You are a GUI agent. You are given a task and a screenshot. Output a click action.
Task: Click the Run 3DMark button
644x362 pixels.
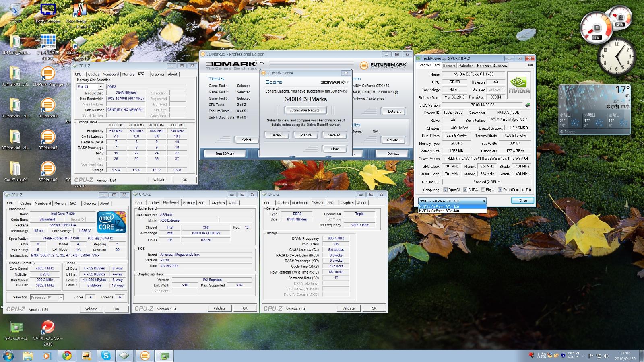point(225,154)
